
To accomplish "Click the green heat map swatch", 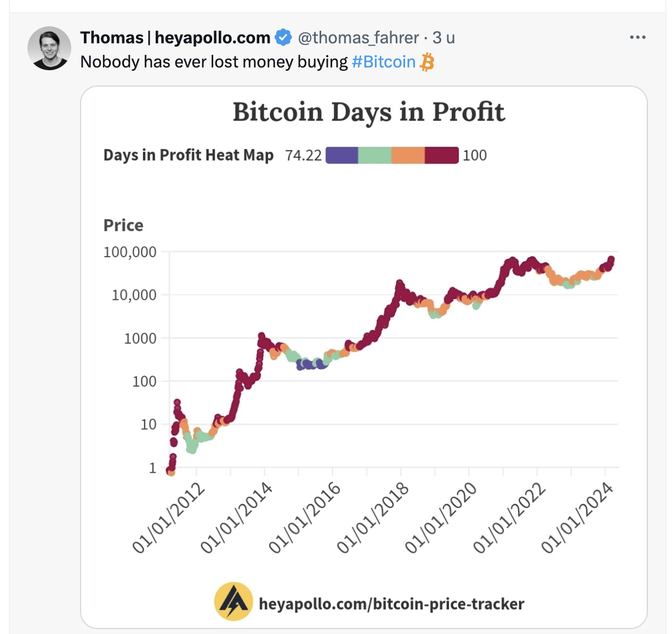I will (375, 155).
